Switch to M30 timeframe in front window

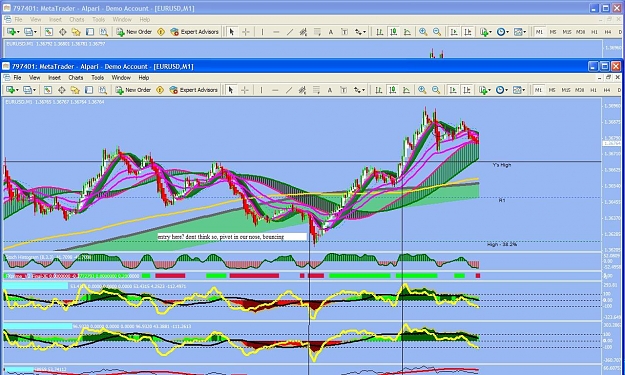pos(580,90)
